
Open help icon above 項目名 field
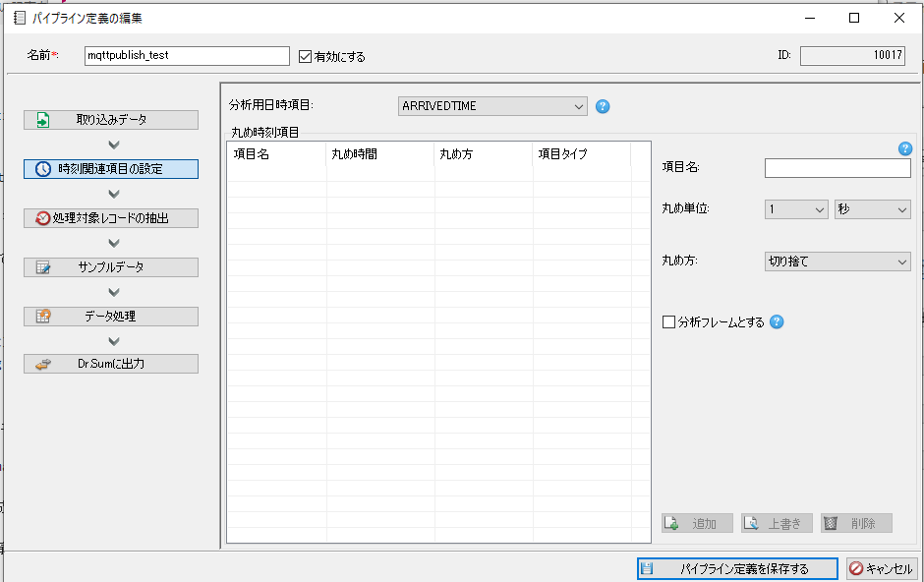click(x=905, y=148)
